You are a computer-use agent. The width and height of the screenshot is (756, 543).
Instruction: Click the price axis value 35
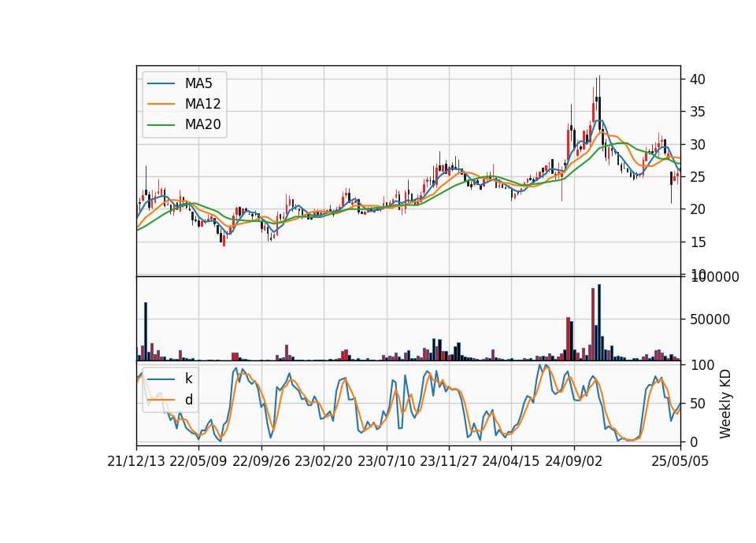coord(698,112)
